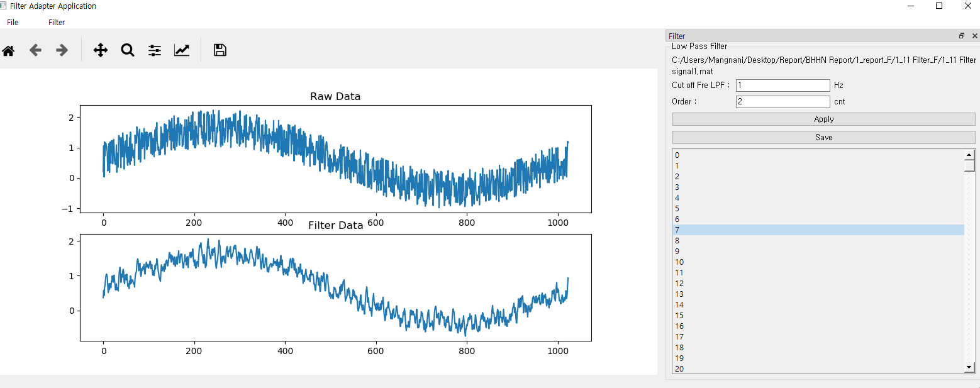Select highlighted list row 7

point(818,230)
